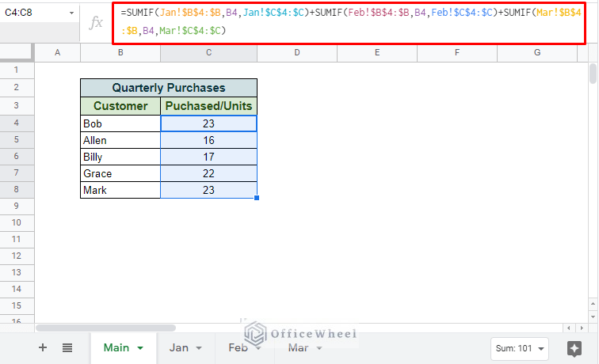Select row 10 header
The height and width of the screenshot is (364, 599).
tap(17, 222)
